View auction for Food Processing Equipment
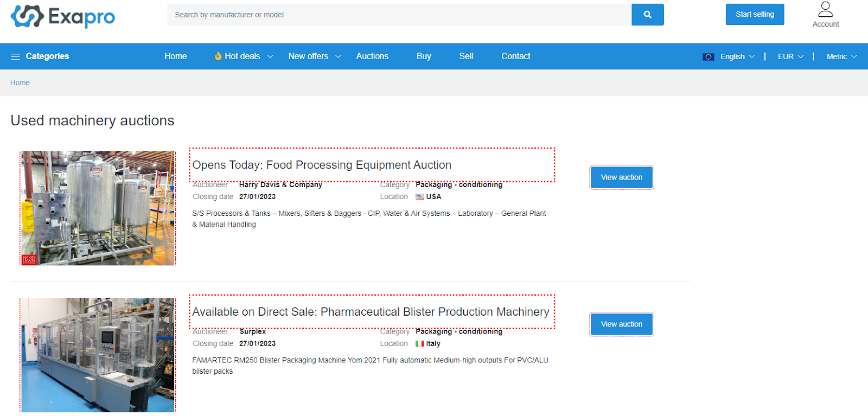Screen dimensions: 868x416 (622, 177)
